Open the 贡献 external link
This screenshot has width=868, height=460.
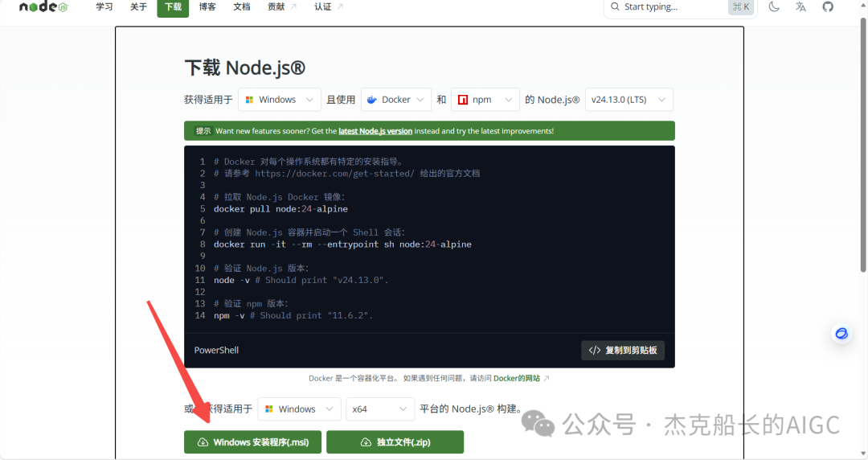tap(282, 6)
